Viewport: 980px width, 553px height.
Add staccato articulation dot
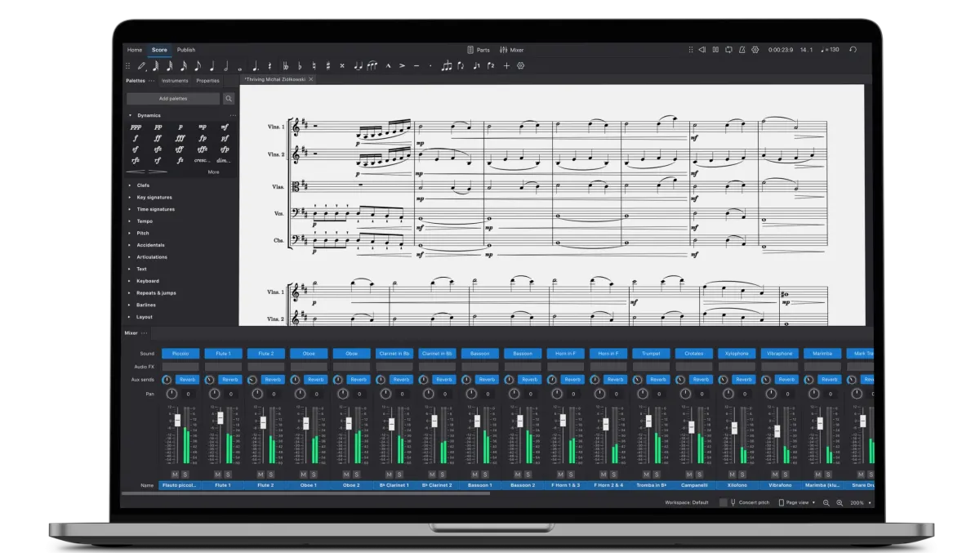coord(430,65)
